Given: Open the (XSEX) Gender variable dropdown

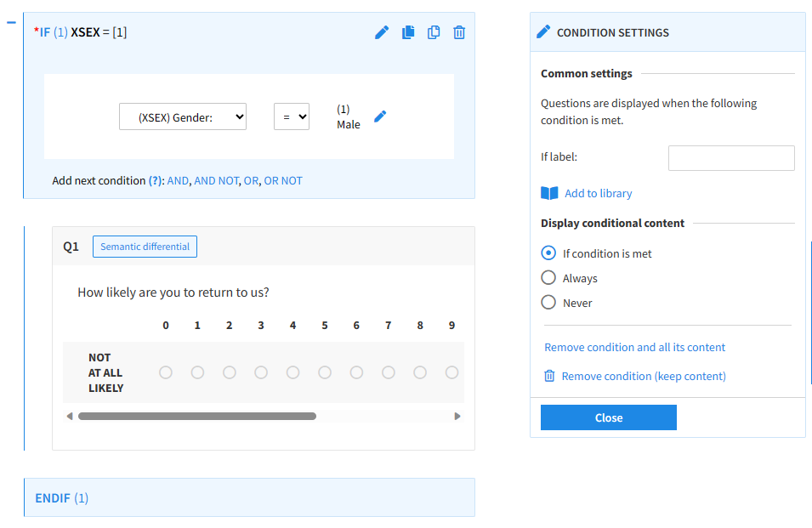Looking at the screenshot, I should coord(183,117).
